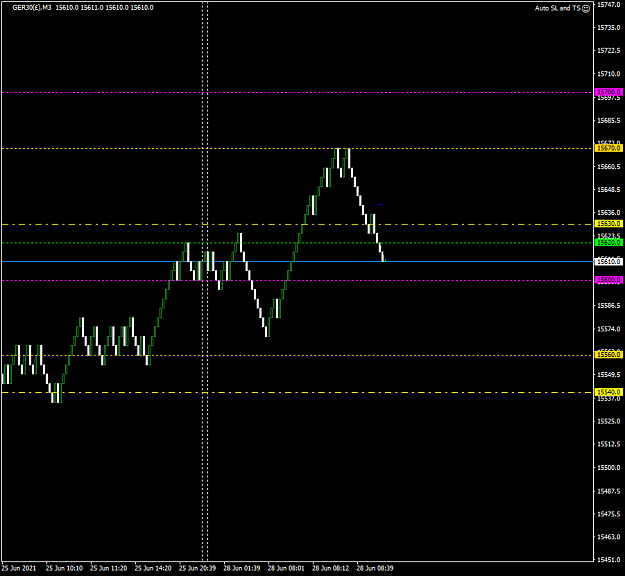Click the 15685.5 tick on price scale
This screenshot has height=576, width=625.
tap(608, 120)
